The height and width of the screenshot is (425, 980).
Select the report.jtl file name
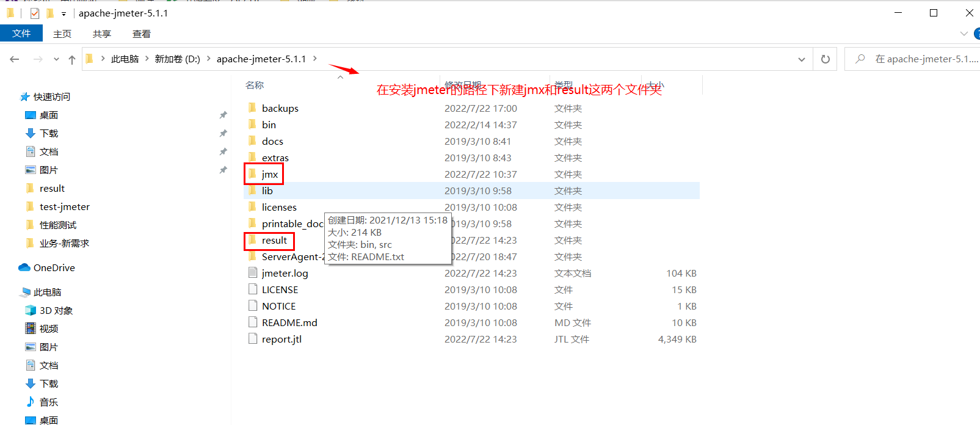tap(281, 339)
